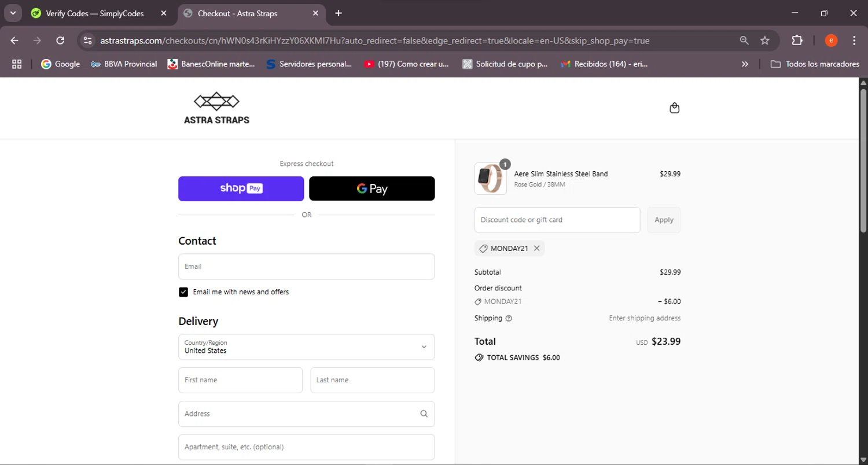Open the Todos los marcadores folder
Screen dimensions: 868x465
pos(815,64)
